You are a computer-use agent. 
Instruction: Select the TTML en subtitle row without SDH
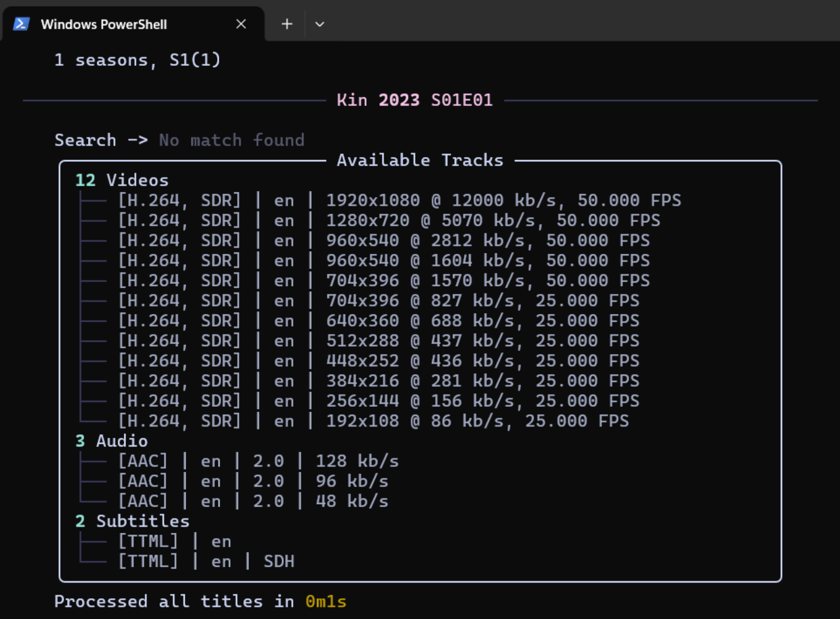(175, 542)
